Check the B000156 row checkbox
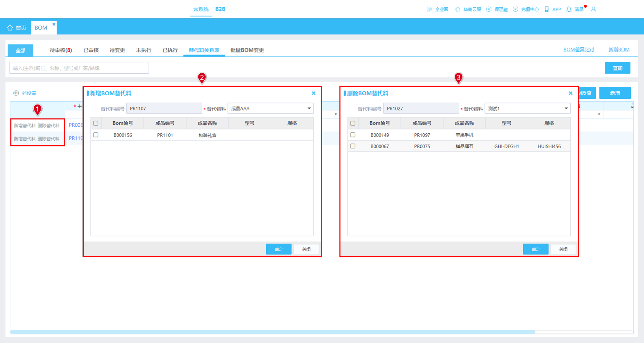Viewport: 644px width, 343px height. pyautogui.click(x=96, y=135)
